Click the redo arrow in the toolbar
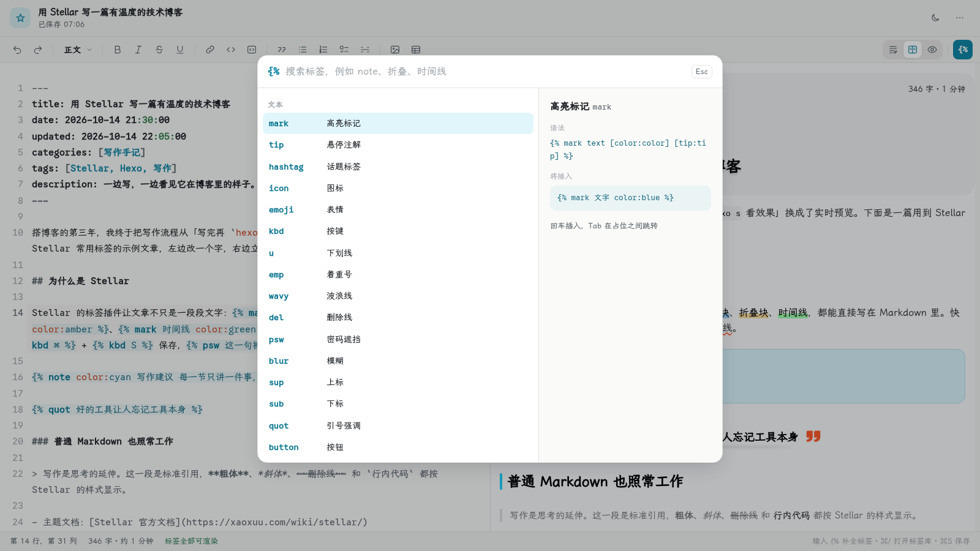Screen dimensions: 980x551 pyautogui.click(x=38, y=50)
